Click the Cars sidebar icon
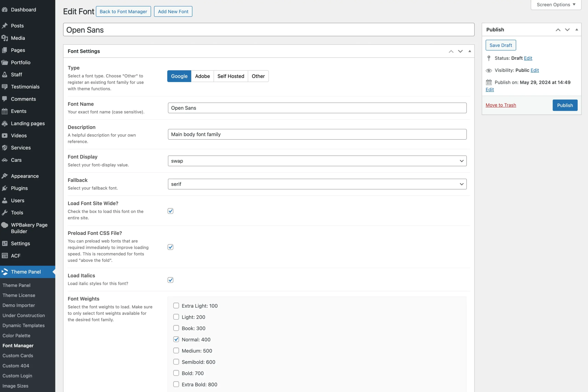The width and height of the screenshot is (588, 392). pyautogui.click(x=5, y=160)
